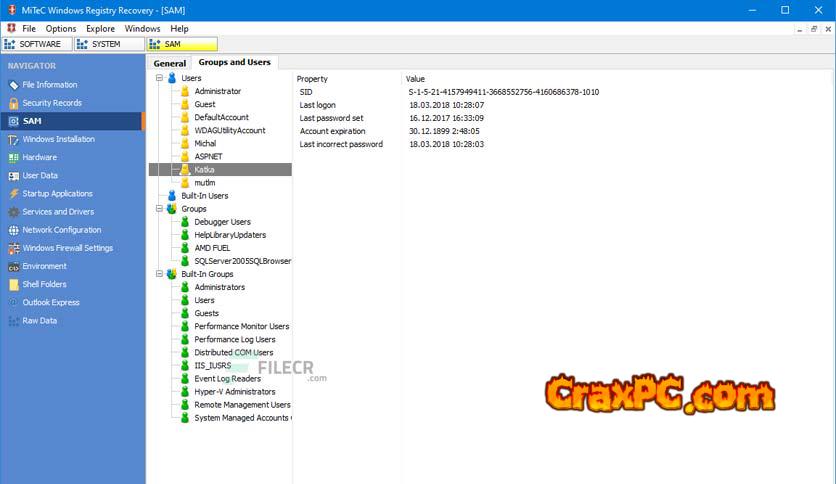Switch to the SOFTWARE hive window
The height and width of the screenshot is (484, 836).
(38, 44)
